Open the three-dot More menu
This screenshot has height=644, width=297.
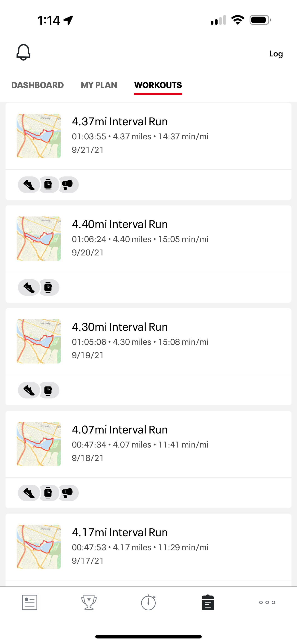tap(267, 603)
